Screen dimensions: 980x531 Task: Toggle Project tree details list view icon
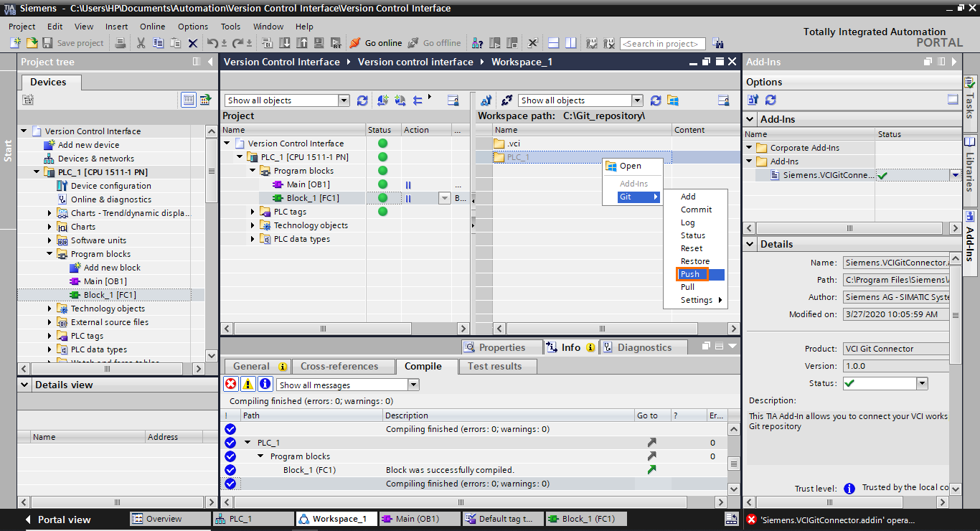click(x=189, y=100)
